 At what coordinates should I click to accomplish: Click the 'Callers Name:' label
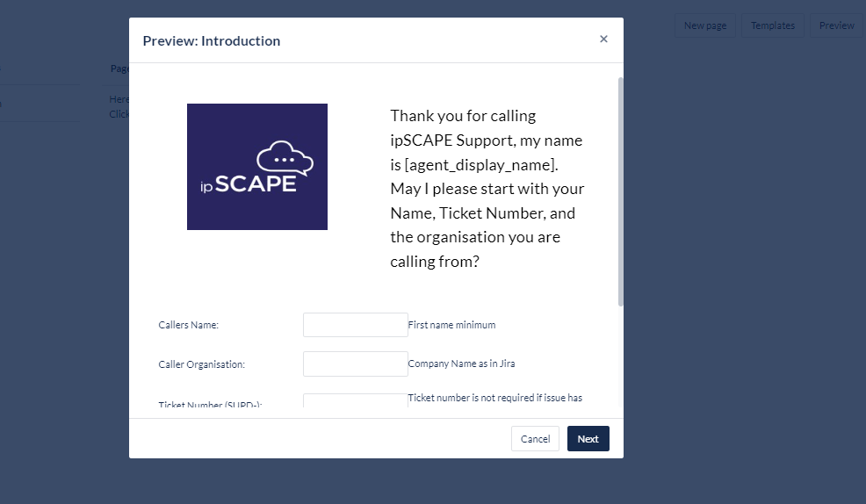point(188,325)
